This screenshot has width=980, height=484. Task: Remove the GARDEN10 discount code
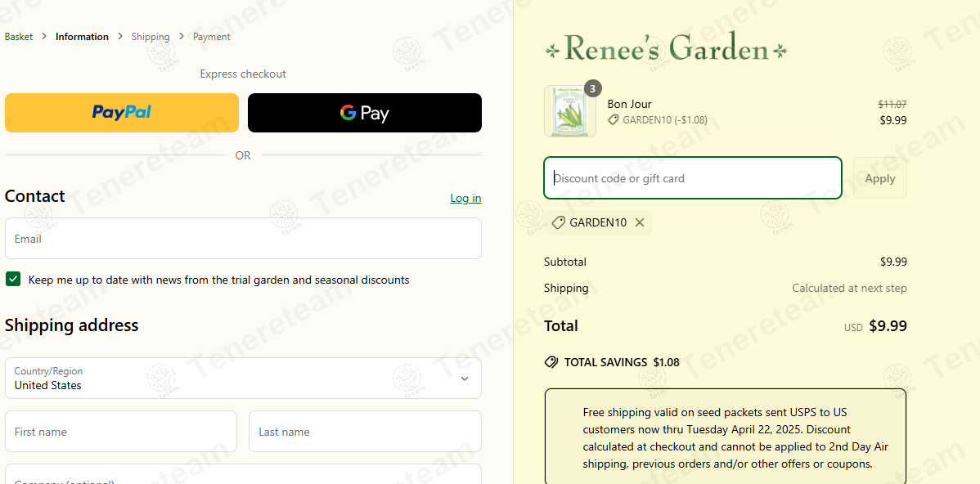[x=640, y=222]
